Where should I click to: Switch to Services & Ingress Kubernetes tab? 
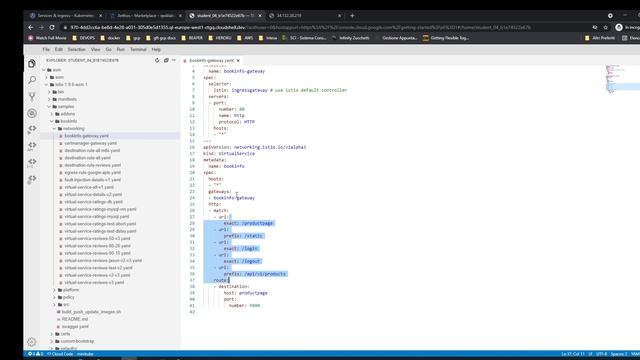tap(65, 16)
